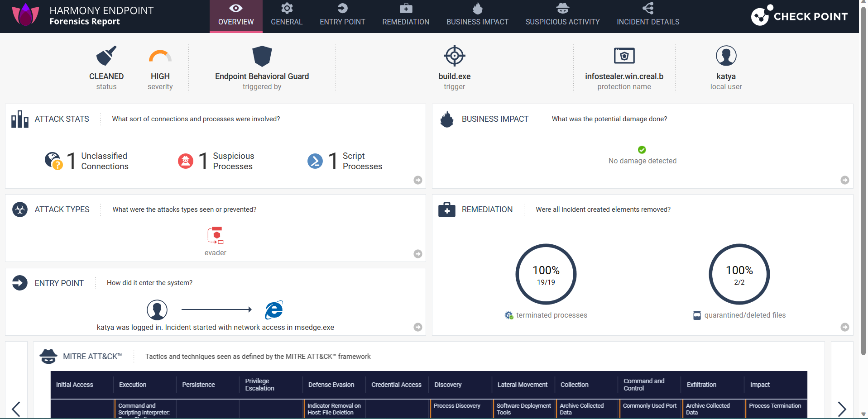Select the Process Termination technique
The height and width of the screenshot is (419, 868).
click(x=775, y=406)
